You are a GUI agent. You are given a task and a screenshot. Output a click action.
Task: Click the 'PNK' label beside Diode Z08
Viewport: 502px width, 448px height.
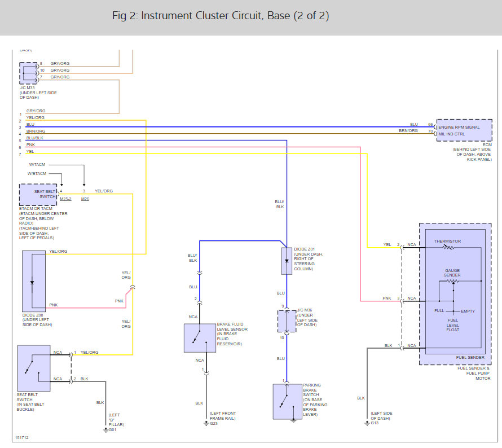coord(54,305)
